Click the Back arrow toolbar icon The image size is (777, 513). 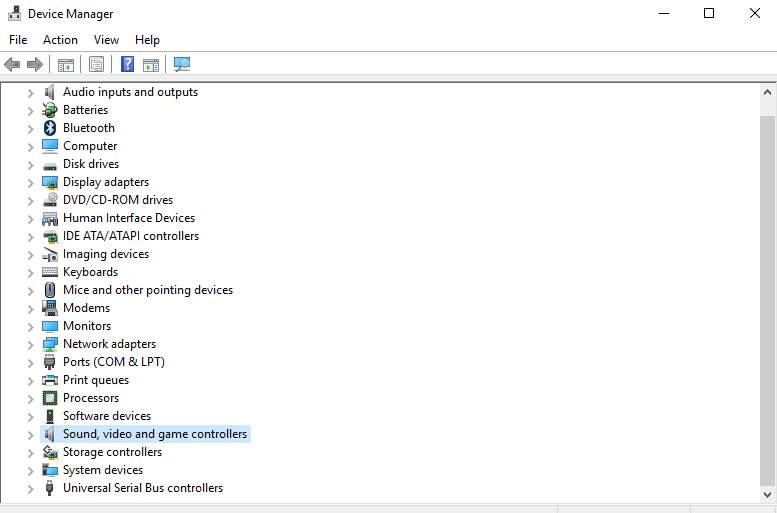12,64
